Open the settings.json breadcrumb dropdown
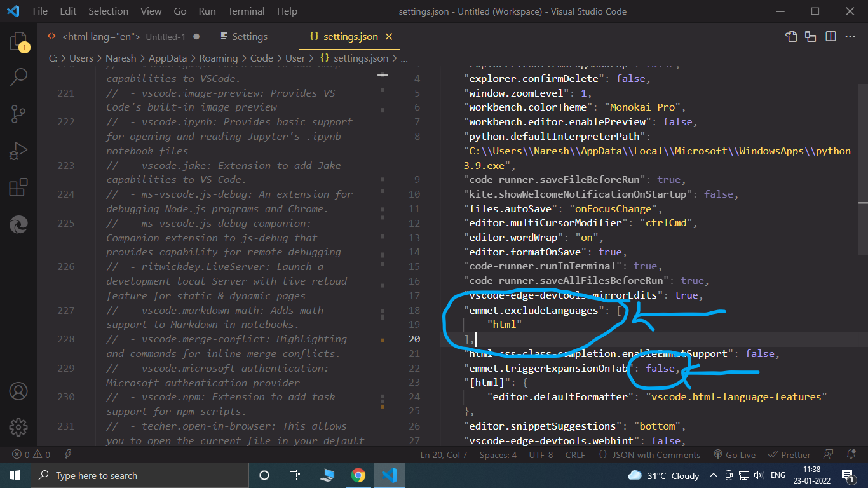Screen dimensions: 868x488 [x=353, y=58]
